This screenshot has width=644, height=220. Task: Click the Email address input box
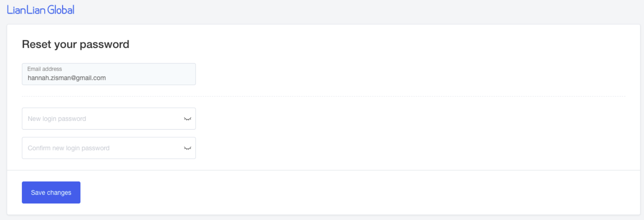109,74
